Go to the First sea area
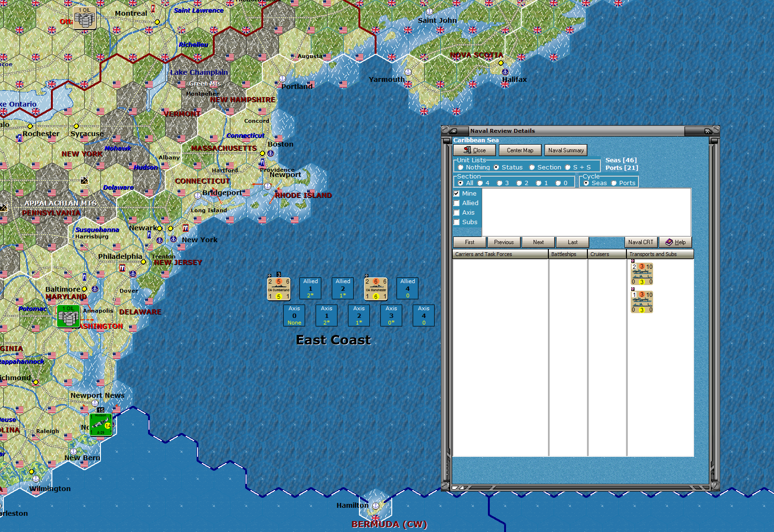 click(470, 242)
